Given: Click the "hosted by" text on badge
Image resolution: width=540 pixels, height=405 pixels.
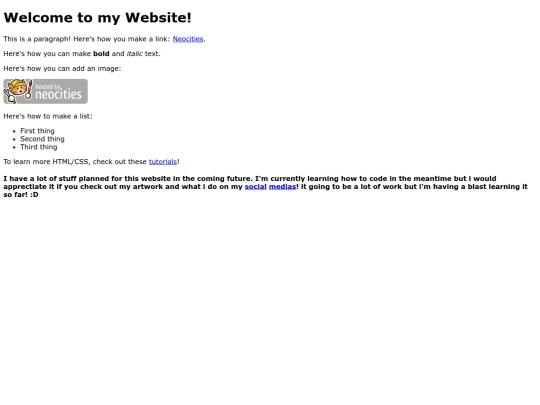Looking at the screenshot, I should click(48, 86).
